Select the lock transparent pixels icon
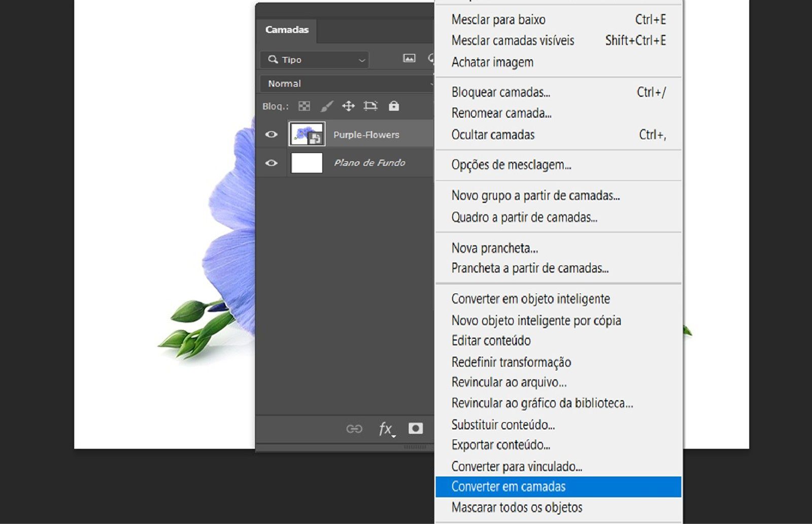Image resolution: width=812 pixels, height=524 pixels. [303, 107]
